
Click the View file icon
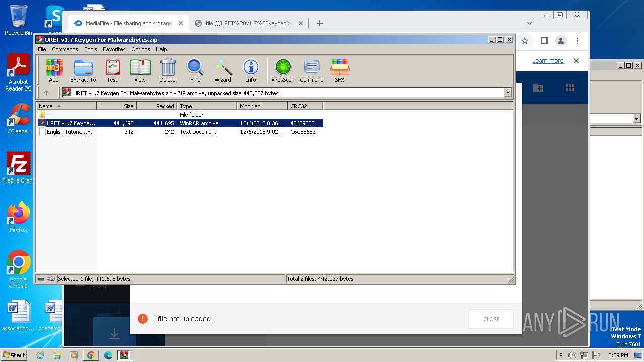(140, 70)
